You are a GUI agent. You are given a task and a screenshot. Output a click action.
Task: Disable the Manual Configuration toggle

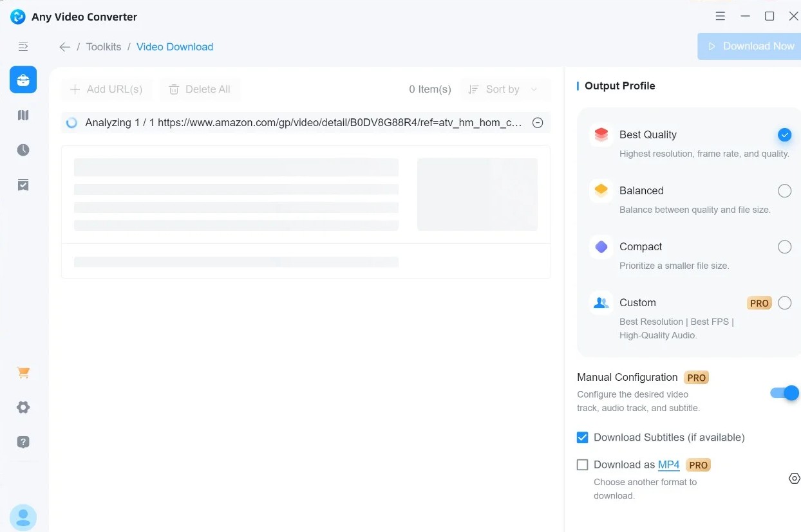click(x=784, y=393)
